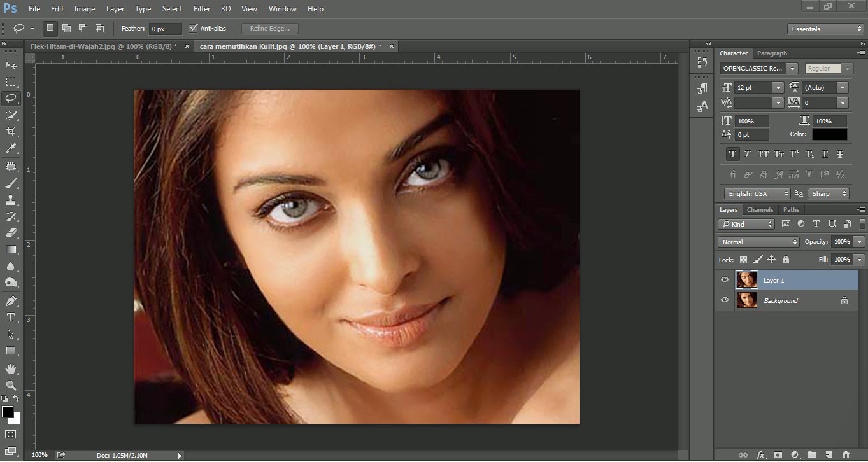Open the English: USA language dropdown
The height and width of the screenshot is (462, 868).
point(757,193)
